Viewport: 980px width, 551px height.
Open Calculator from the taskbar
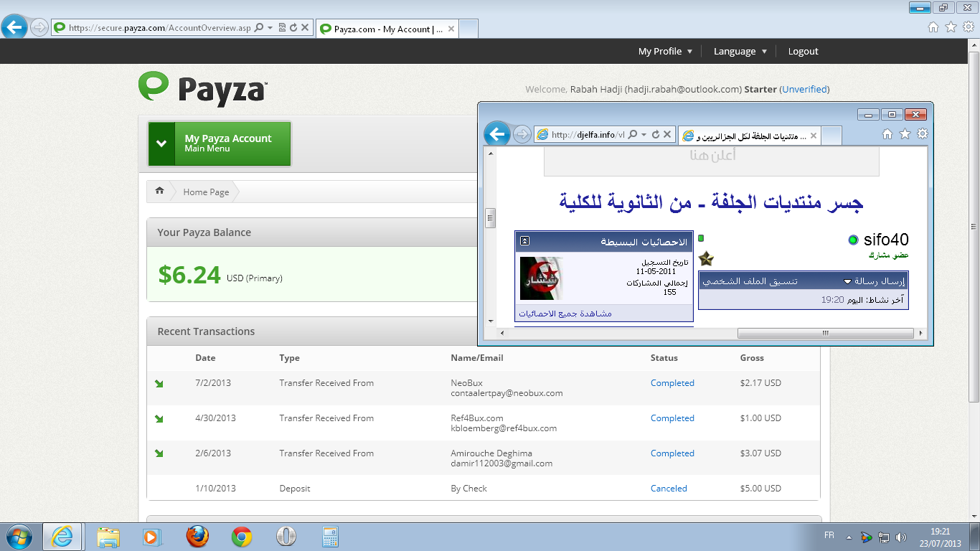tap(331, 537)
